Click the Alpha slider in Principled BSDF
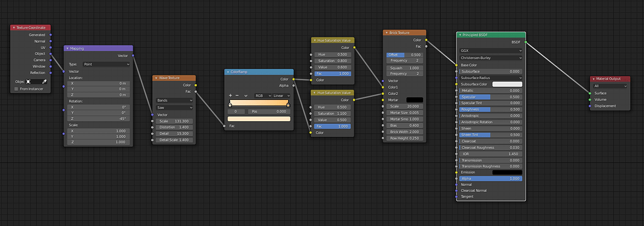This screenshot has height=226, width=644. (491, 179)
